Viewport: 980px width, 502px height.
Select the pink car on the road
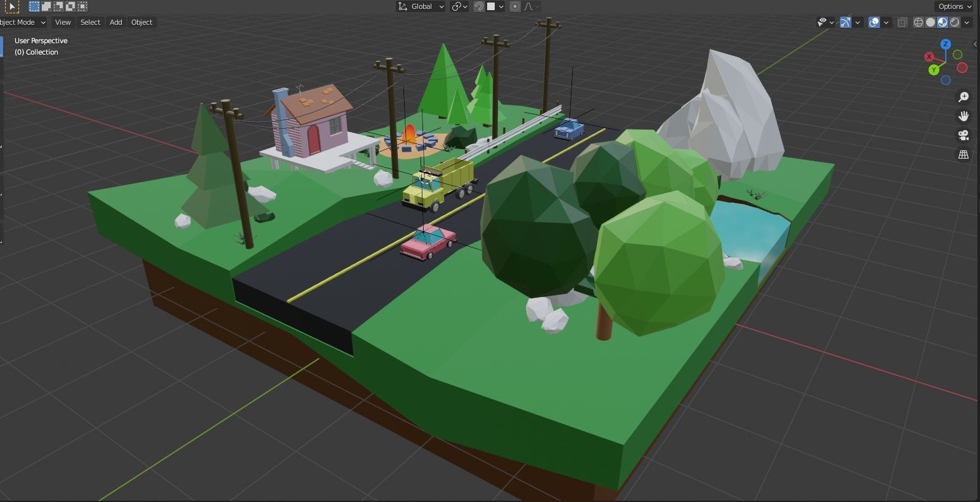tap(428, 242)
